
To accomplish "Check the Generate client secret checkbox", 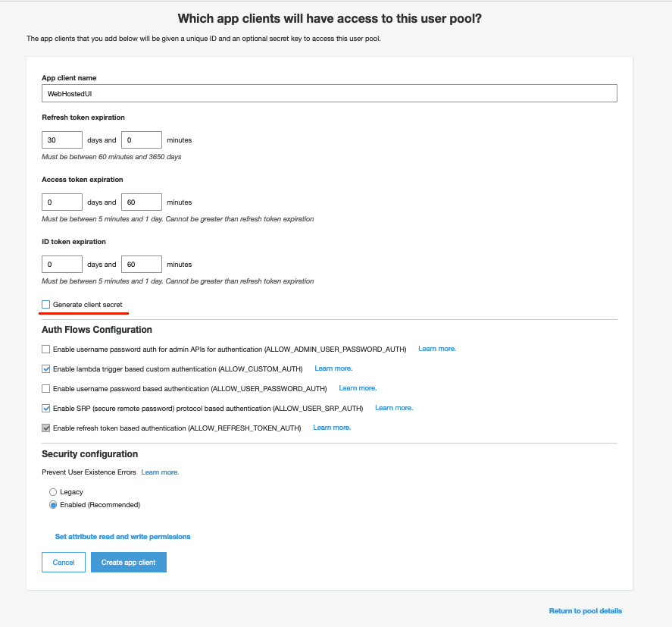I will point(46,304).
